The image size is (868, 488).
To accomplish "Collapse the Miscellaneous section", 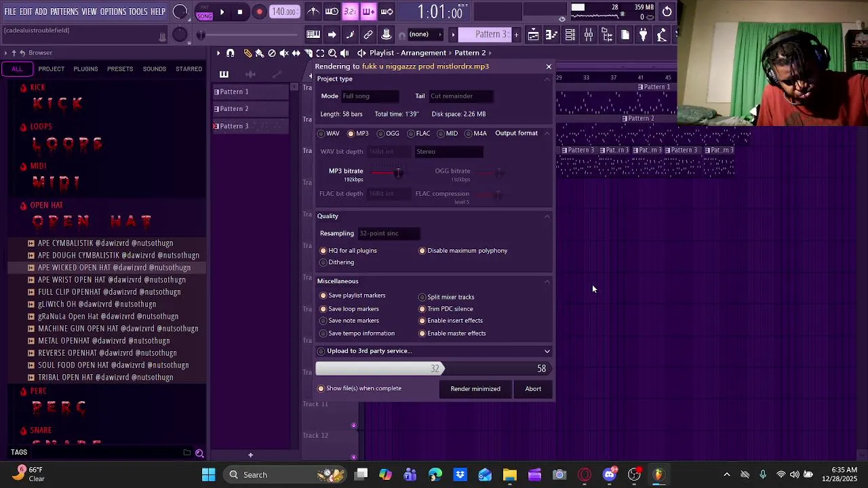I will pyautogui.click(x=547, y=281).
